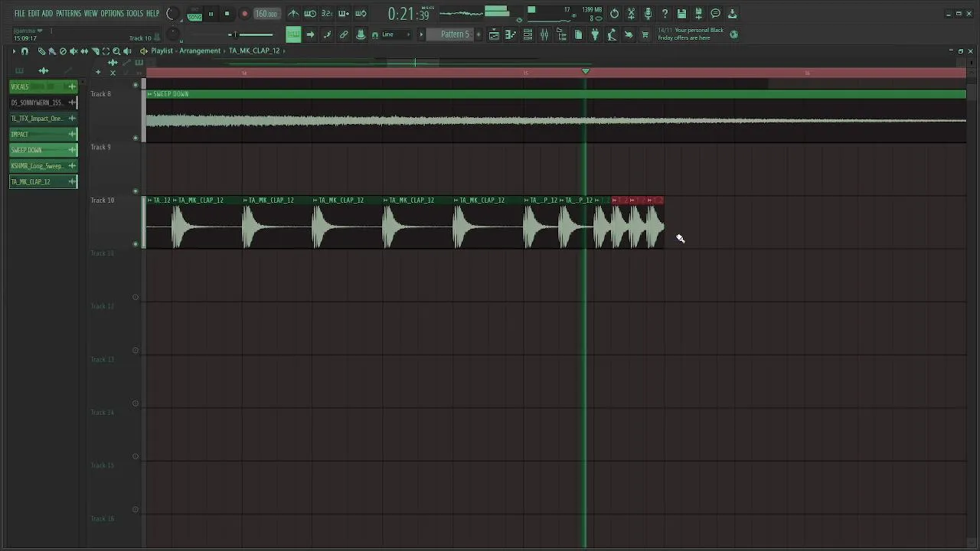Viewport: 980px width, 551px height.
Task: Open the Mixer window
Action: click(x=544, y=34)
